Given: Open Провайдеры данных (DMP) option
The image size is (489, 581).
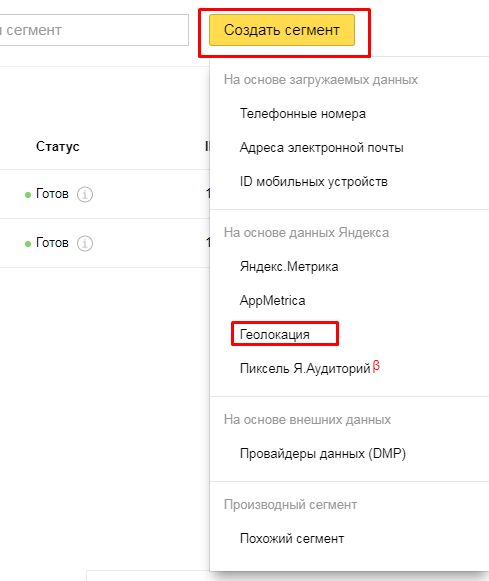Looking at the screenshot, I should 323,454.
